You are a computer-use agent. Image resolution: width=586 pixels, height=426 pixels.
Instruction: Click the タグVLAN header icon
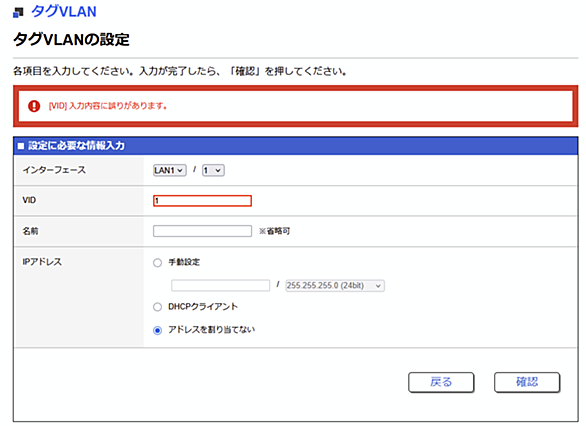[x=18, y=13]
